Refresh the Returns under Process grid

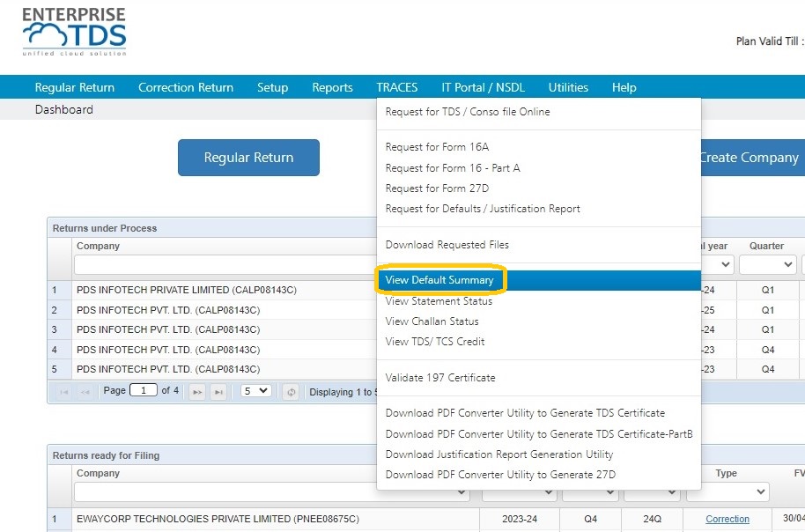click(292, 392)
